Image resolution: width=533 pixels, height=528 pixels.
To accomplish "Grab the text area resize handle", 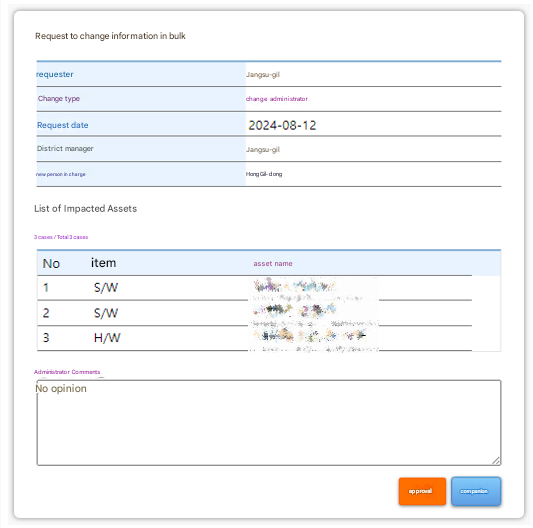I will 496,460.
